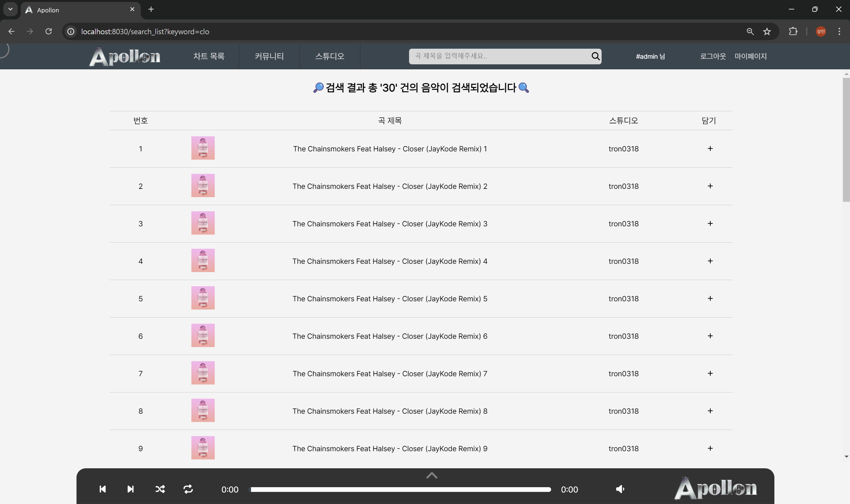
Task: Click the 로그아웃 link
Action: coord(713,56)
